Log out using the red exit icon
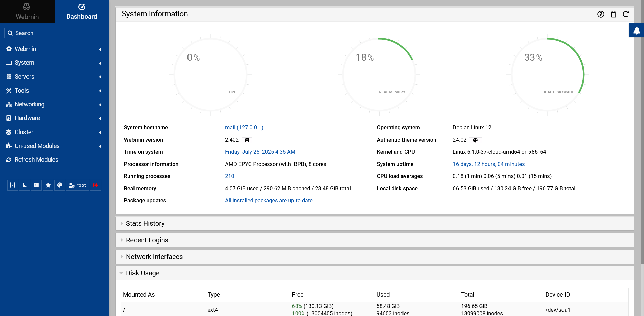The image size is (644, 316). [95, 185]
